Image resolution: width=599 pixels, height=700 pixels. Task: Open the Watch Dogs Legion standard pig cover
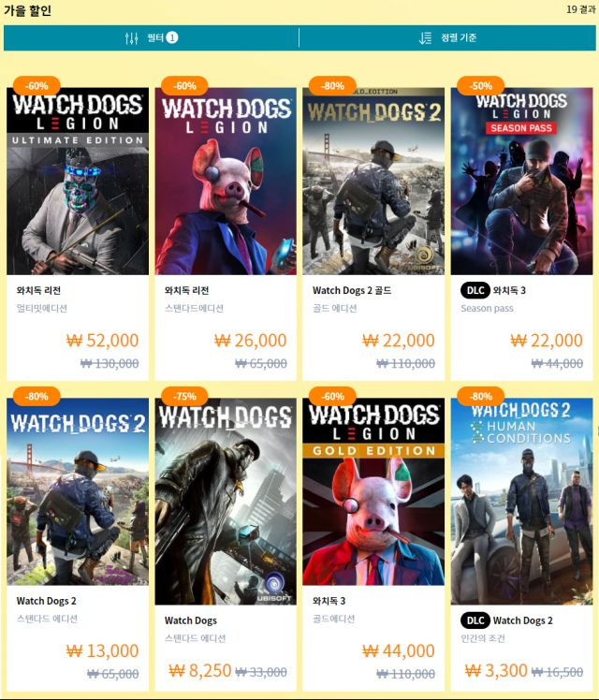click(226, 181)
